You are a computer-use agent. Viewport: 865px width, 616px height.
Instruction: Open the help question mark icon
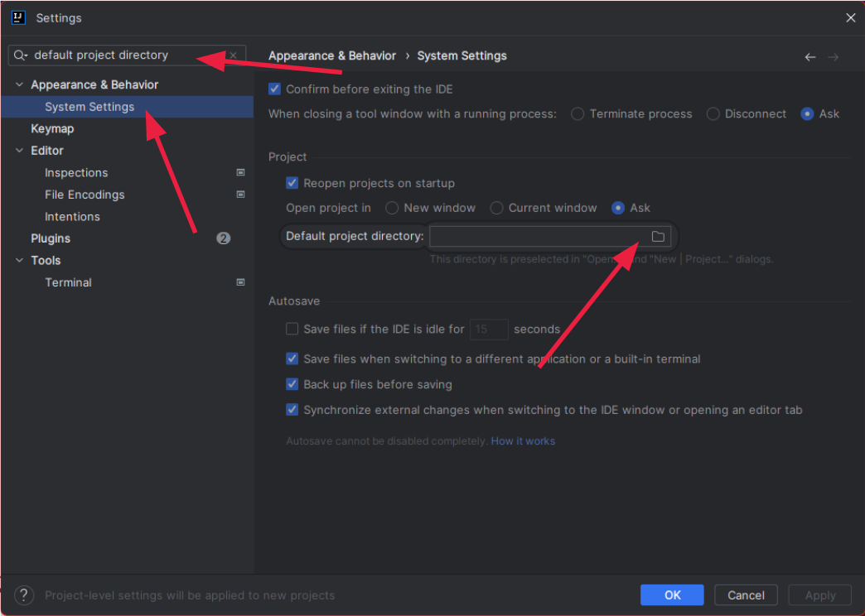[x=25, y=594]
